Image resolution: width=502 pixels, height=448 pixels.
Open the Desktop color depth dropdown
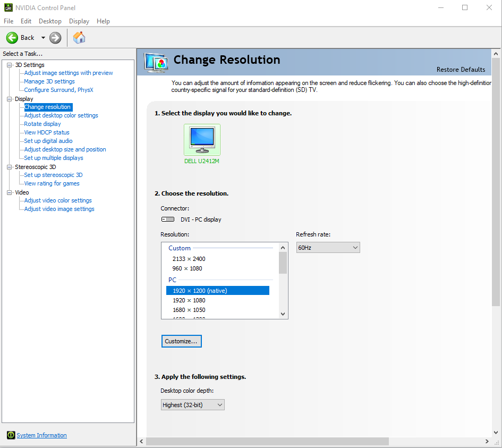click(x=192, y=405)
